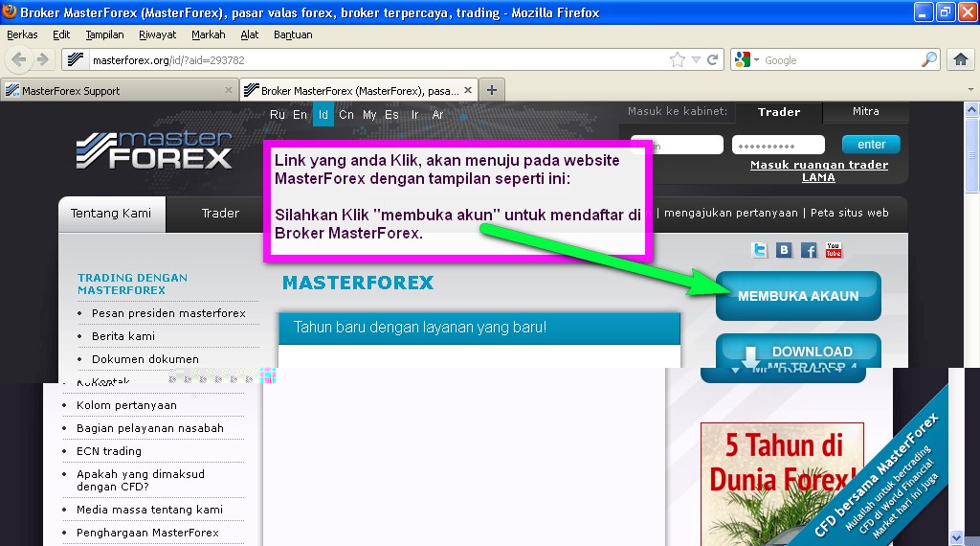The height and width of the screenshot is (546, 980).
Task: Click the page vertical scrollbar down arrow
Action: click(956, 537)
